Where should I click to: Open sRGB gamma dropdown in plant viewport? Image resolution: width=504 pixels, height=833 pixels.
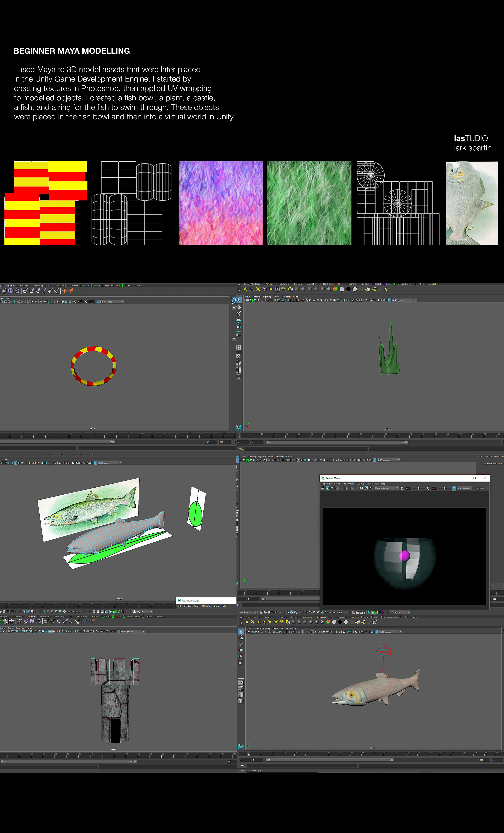(404, 300)
